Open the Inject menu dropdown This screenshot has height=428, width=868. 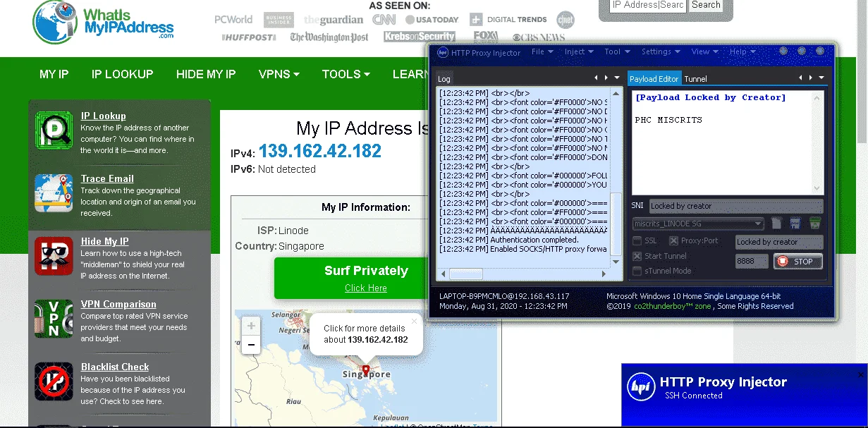click(x=578, y=51)
